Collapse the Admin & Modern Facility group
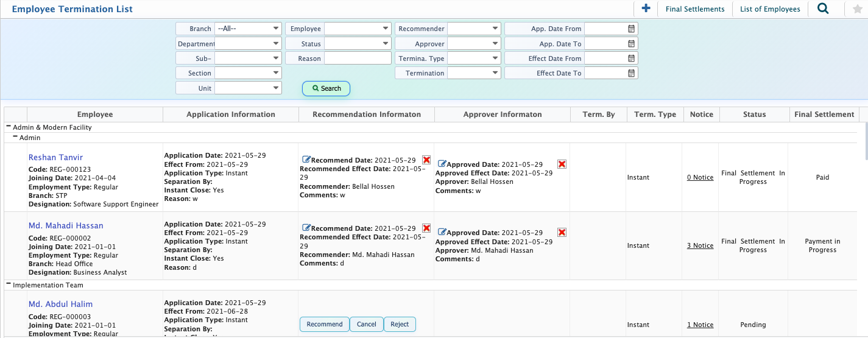 [9, 127]
